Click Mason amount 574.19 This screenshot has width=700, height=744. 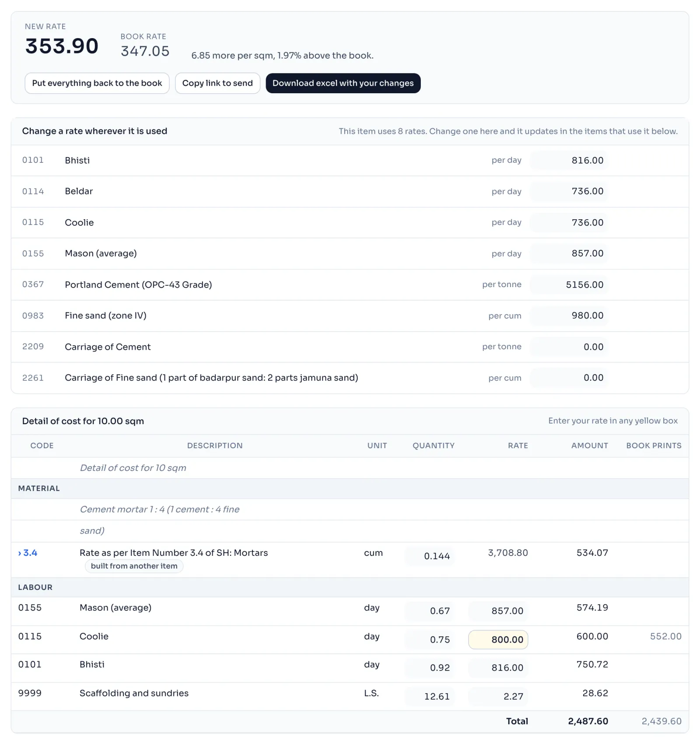(x=592, y=607)
